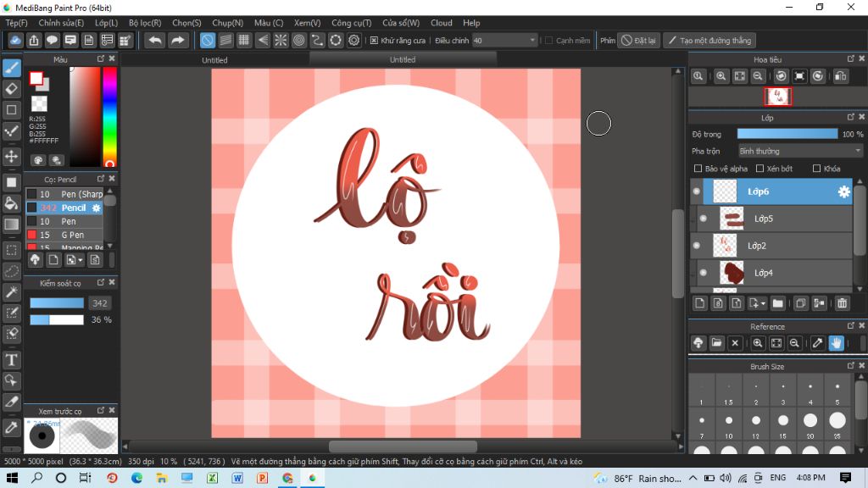Open Microsoft Word from the taskbar
The width and height of the screenshot is (868, 488).
point(237,478)
